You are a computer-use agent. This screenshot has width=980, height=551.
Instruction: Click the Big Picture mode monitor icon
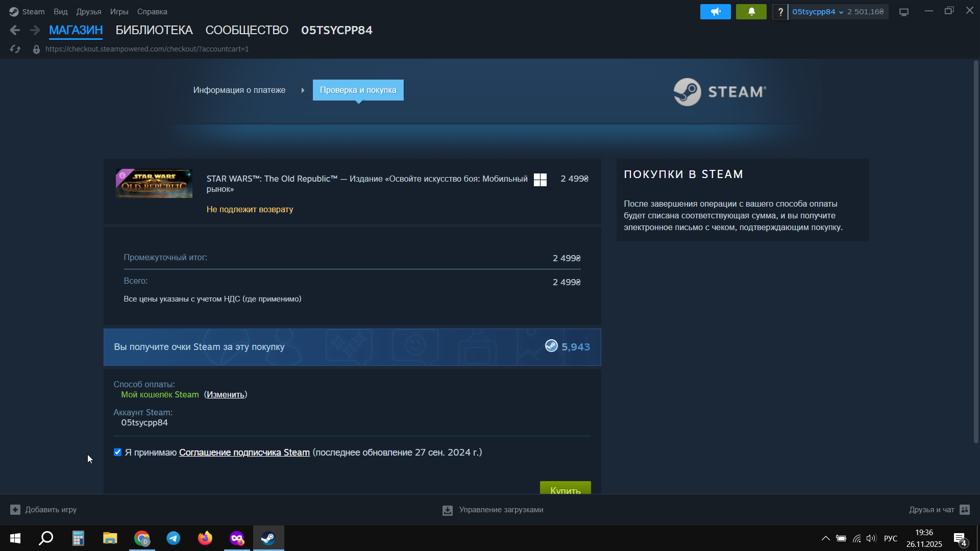pyautogui.click(x=904, y=12)
